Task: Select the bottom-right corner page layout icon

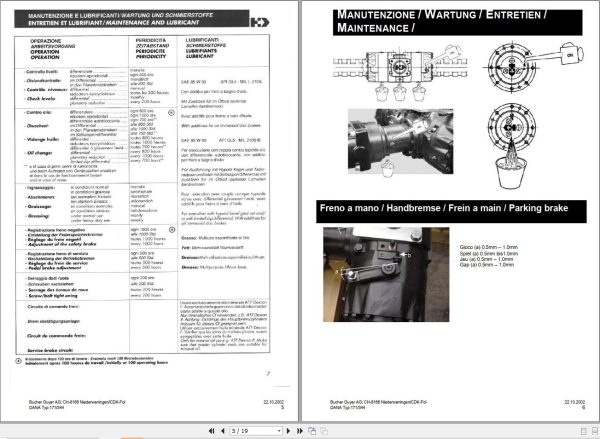Action: [x=595, y=431]
